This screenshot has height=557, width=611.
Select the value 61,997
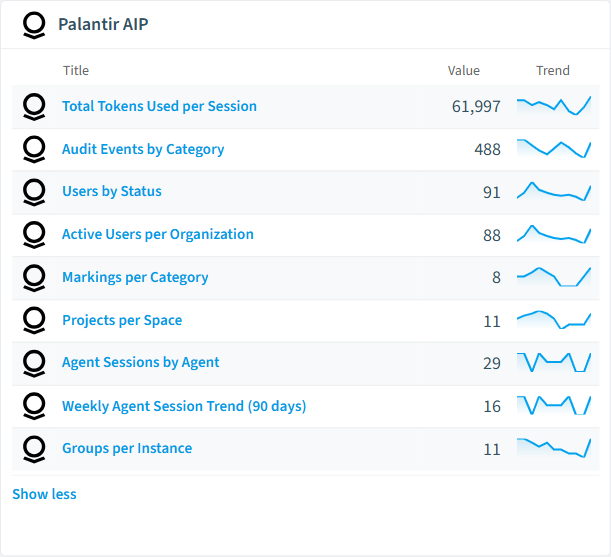pyautogui.click(x=476, y=107)
